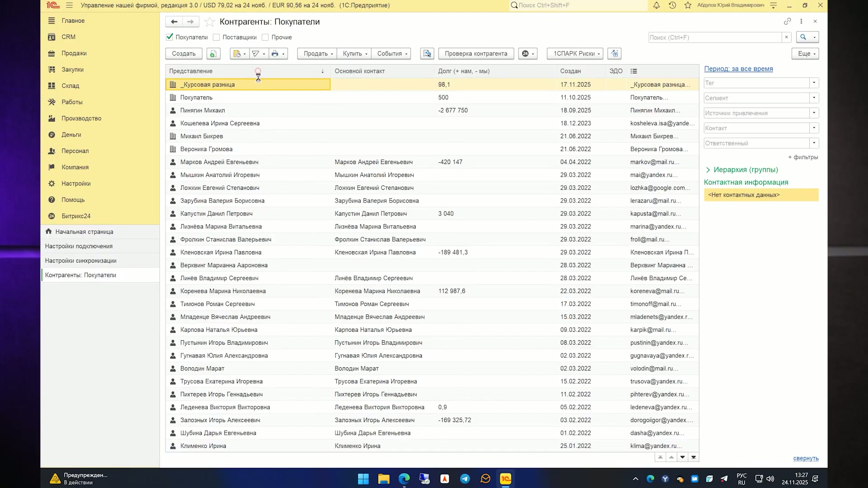The height and width of the screenshot is (488, 868).
Task: Enable the Поставщики checkbox
Action: [x=217, y=38]
